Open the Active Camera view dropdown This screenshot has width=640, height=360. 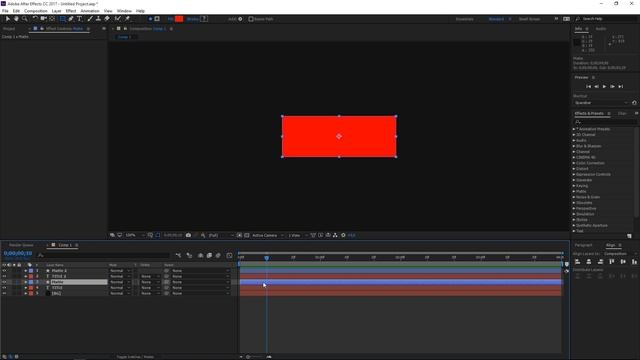[x=268, y=236]
